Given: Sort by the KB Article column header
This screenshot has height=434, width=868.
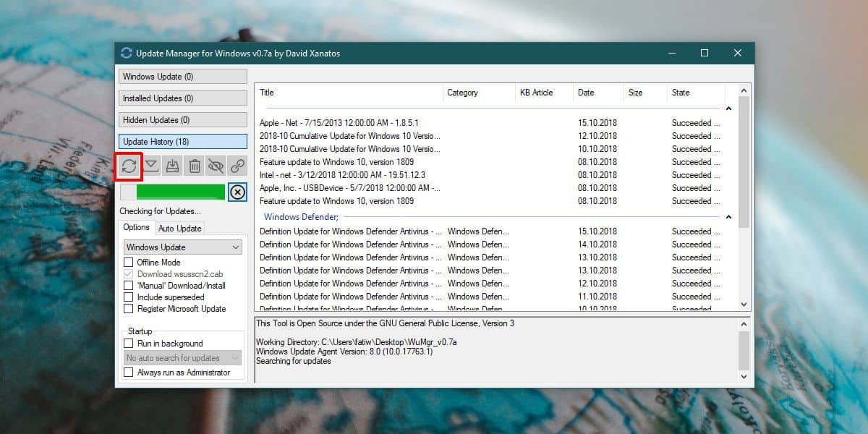Looking at the screenshot, I should [544, 93].
